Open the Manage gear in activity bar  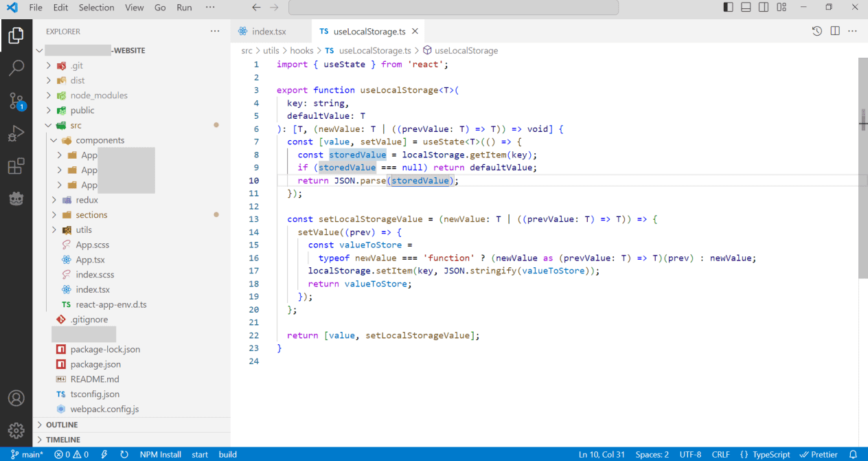tap(16, 431)
